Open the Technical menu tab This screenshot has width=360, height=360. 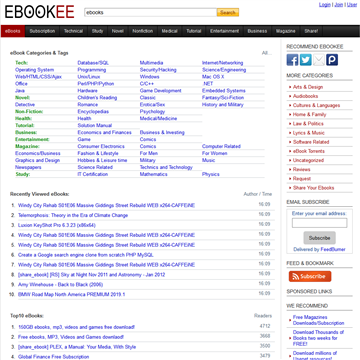pyautogui.click(x=73, y=31)
